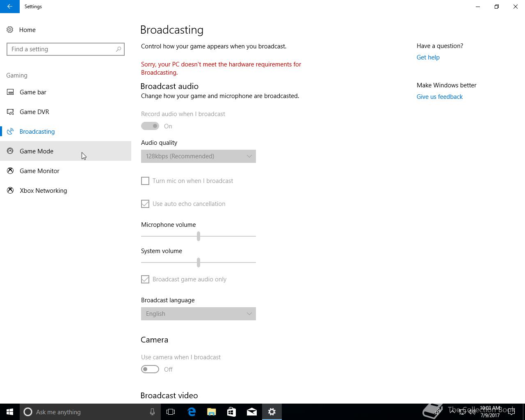Open Game Monitor settings
Viewport: 525px width, 420px height.
tap(66, 171)
